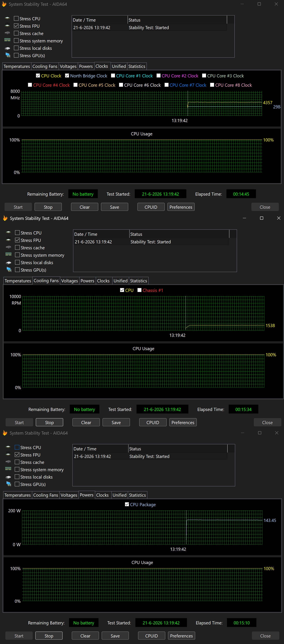Image resolution: width=284 pixels, height=644 pixels.
Task: Tick the CPU Core #3 Clock checkbox
Action: point(204,76)
